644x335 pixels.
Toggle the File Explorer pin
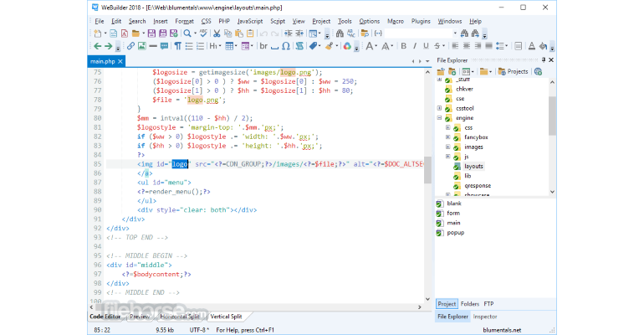coord(544,60)
